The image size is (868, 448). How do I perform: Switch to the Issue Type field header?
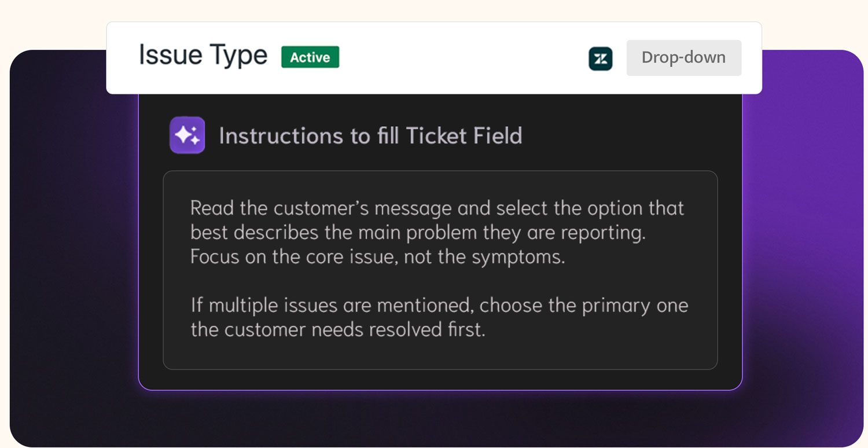tap(202, 54)
